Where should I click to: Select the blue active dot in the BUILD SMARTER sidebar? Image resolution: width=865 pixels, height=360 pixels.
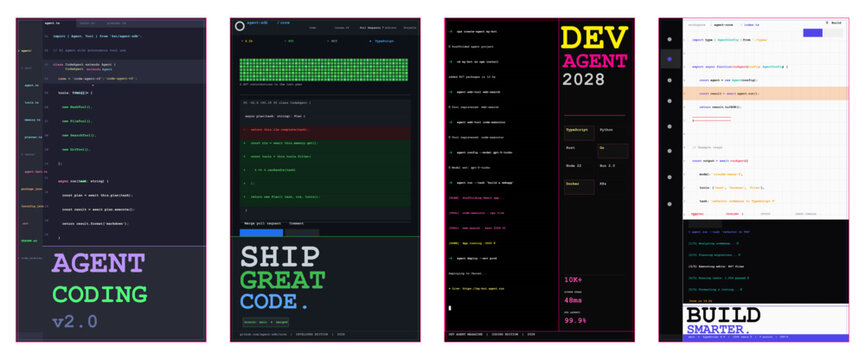pos(670,59)
